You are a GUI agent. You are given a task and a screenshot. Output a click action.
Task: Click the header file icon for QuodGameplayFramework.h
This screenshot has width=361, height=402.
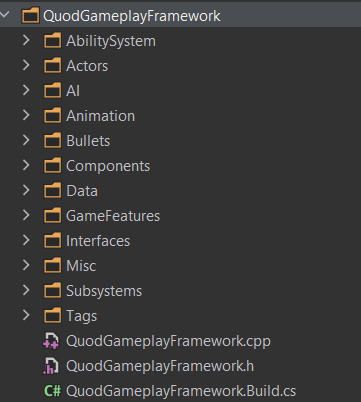point(52,366)
